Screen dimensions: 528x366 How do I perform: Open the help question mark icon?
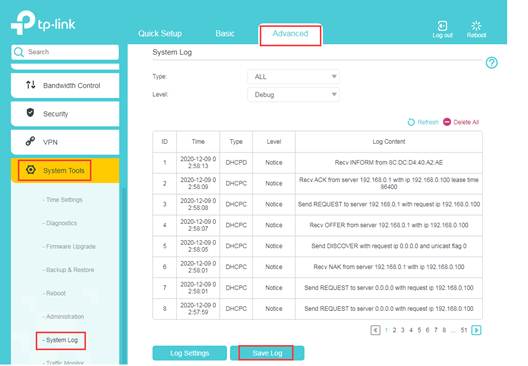(492, 63)
